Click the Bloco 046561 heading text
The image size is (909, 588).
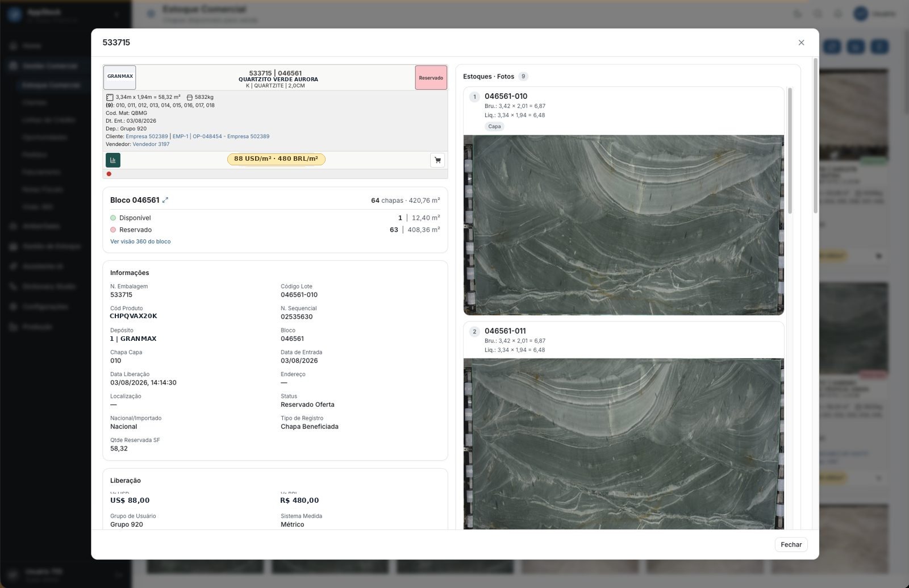tap(135, 200)
